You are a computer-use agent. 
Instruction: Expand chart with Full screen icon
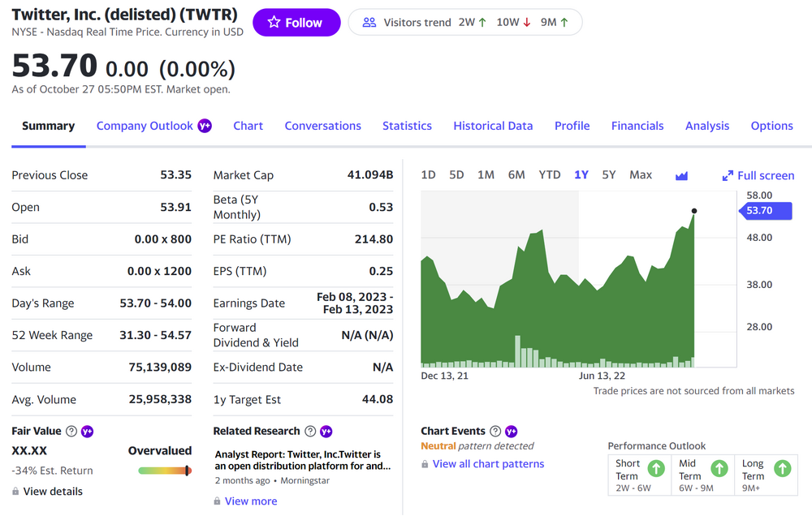click(728, 175)
